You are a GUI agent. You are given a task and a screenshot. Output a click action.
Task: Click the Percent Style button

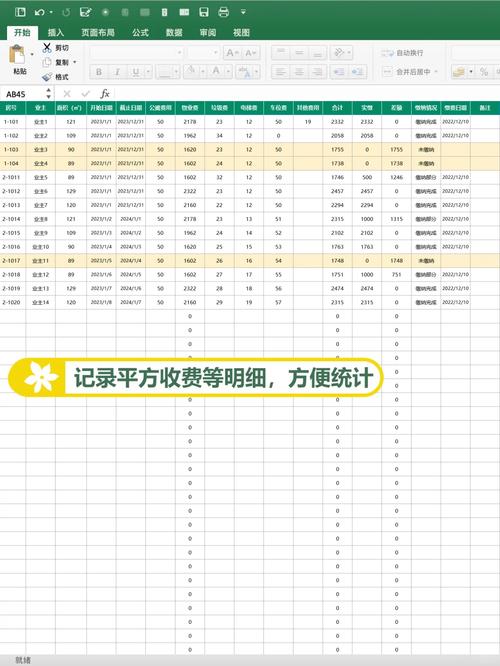click(x=484, y=72)
